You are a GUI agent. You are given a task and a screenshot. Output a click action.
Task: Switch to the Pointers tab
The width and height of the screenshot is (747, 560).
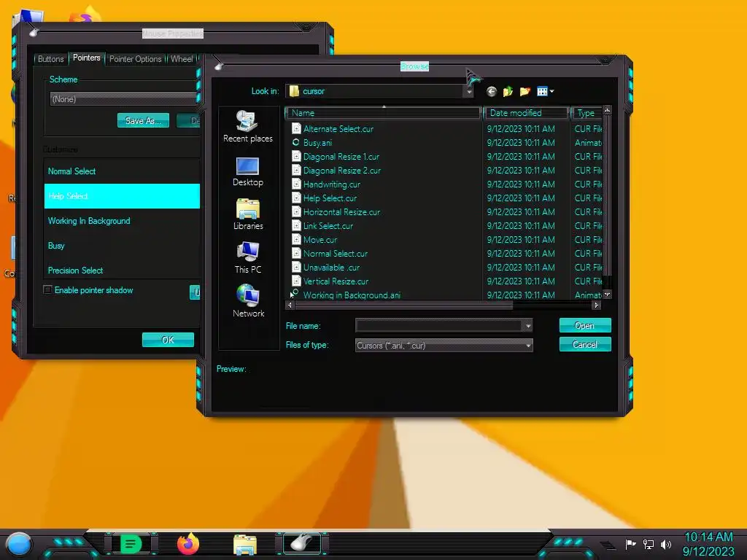pyautogui.click(x=87, y=58)
